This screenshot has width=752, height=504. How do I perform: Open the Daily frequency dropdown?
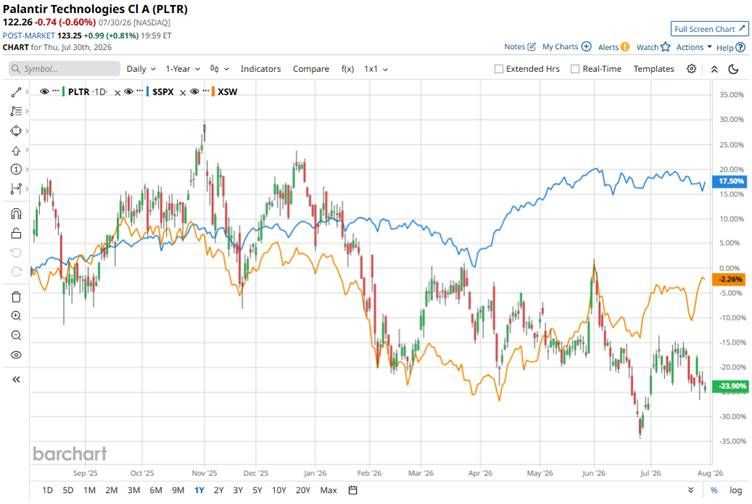coord(141,69)
